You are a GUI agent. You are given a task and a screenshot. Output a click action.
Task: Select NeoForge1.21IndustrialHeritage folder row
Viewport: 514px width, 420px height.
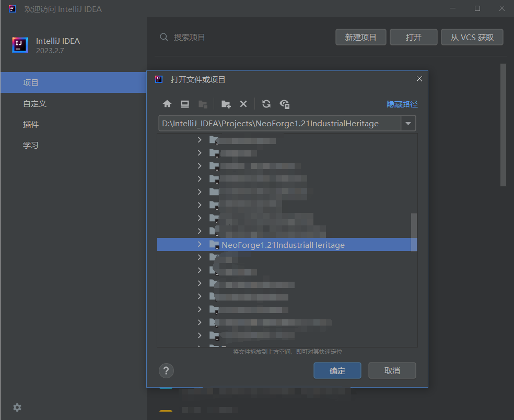click(x=283, y=245)
